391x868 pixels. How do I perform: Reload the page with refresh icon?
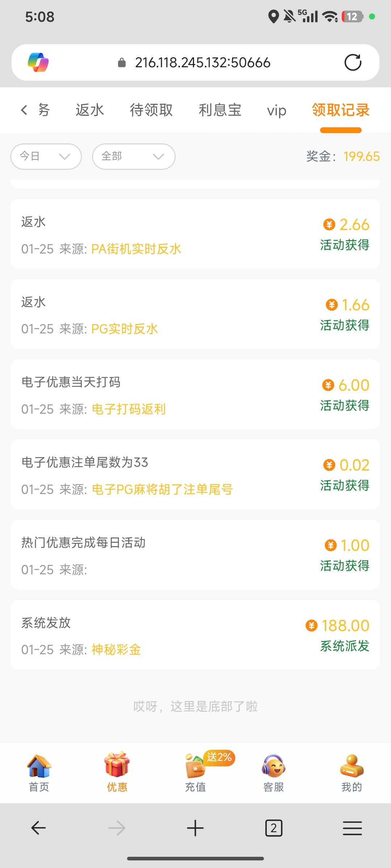(x=353, y=63)
